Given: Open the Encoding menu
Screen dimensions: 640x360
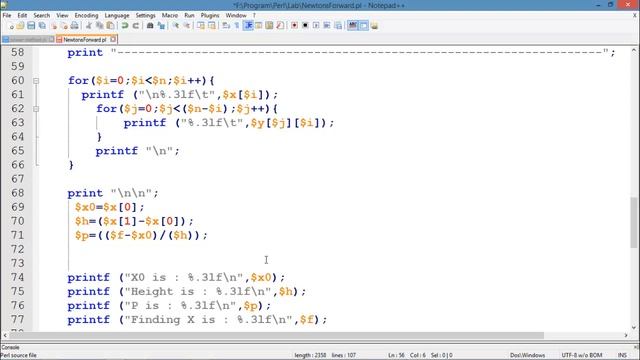Looking at the screenshot, I should pyautogui.click(x=86, y=15).
